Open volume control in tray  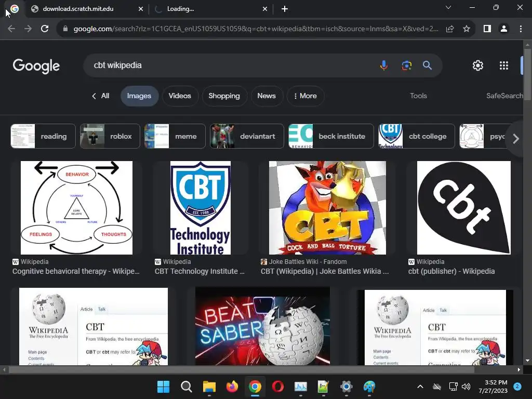coord(466,387)
